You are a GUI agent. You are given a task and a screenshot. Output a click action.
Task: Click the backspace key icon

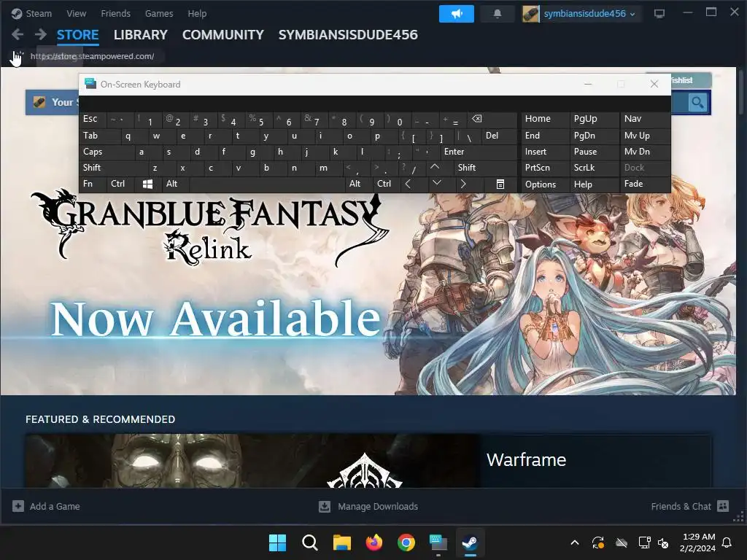coord(491,119)
